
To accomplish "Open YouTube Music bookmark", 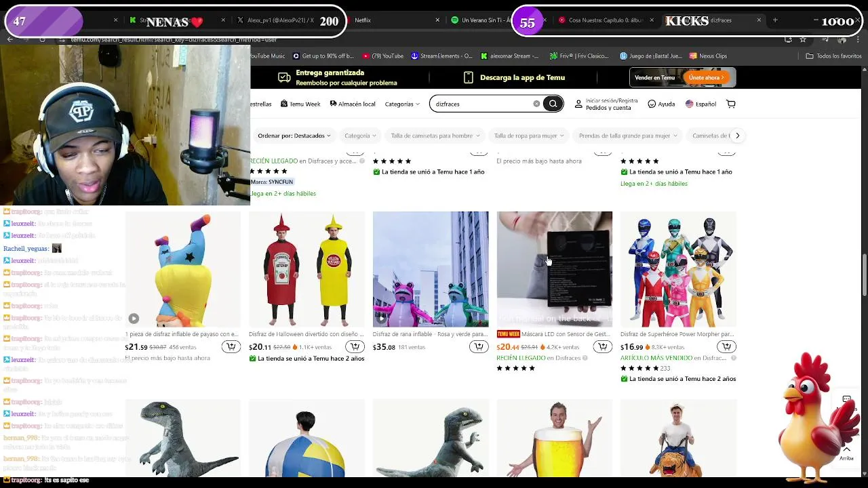I will click(268, 56).
